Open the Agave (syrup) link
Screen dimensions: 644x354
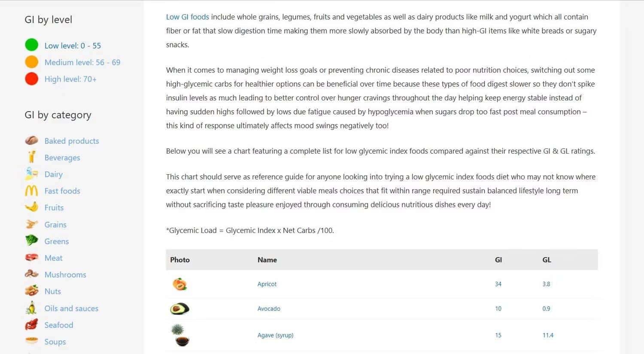[x=275, y=335]
